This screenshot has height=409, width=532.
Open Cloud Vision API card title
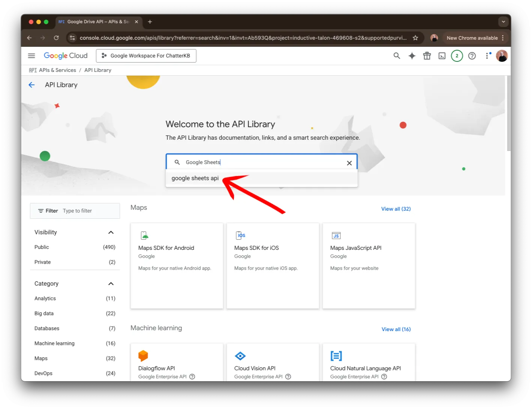255,369
